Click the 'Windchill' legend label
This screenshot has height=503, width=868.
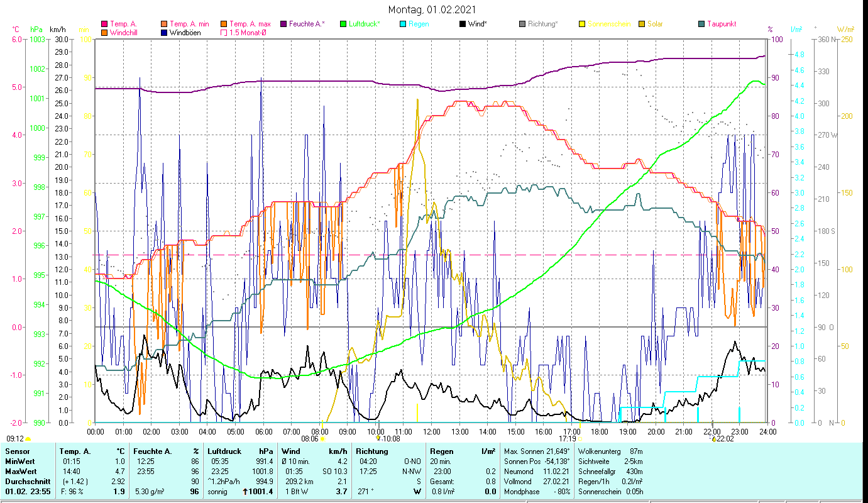pyautogui.click(x=124, y=32)
